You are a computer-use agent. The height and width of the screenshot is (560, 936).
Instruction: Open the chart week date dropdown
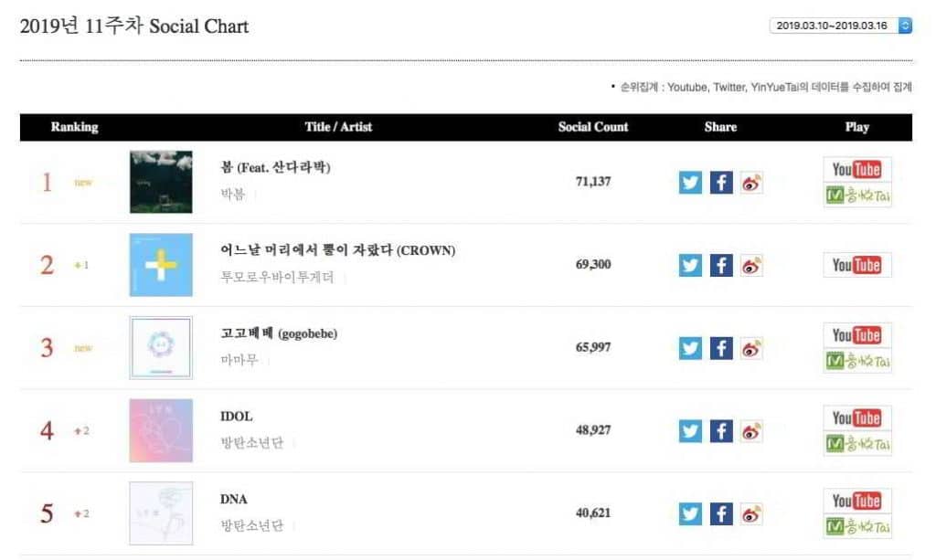[841, 26]
